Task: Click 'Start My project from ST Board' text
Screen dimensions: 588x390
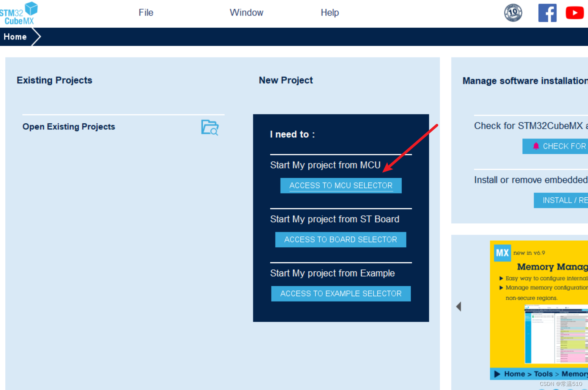Action: pos(335,219)
